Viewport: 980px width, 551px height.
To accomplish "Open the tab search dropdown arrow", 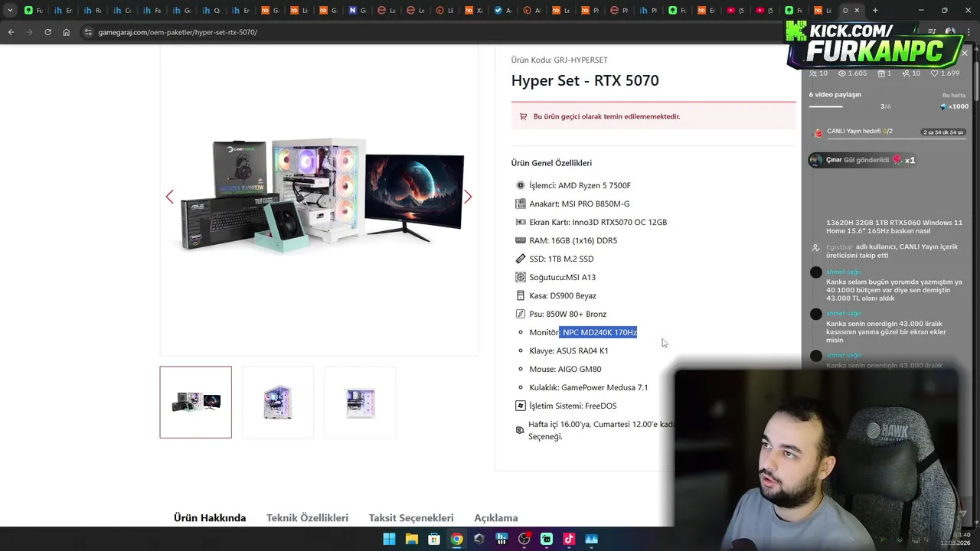I will click(x=9, y=10).
